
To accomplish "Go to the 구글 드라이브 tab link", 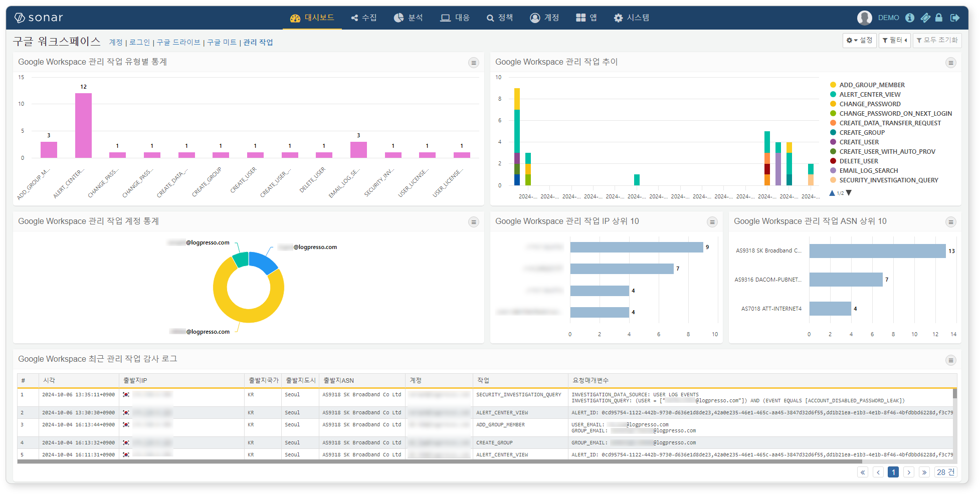I will click(x=178, y=42).
